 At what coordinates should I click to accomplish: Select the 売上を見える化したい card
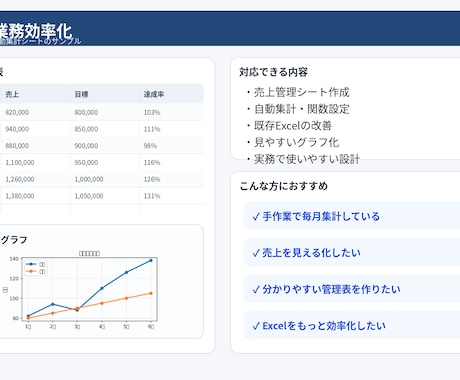[x=352, y=252]
